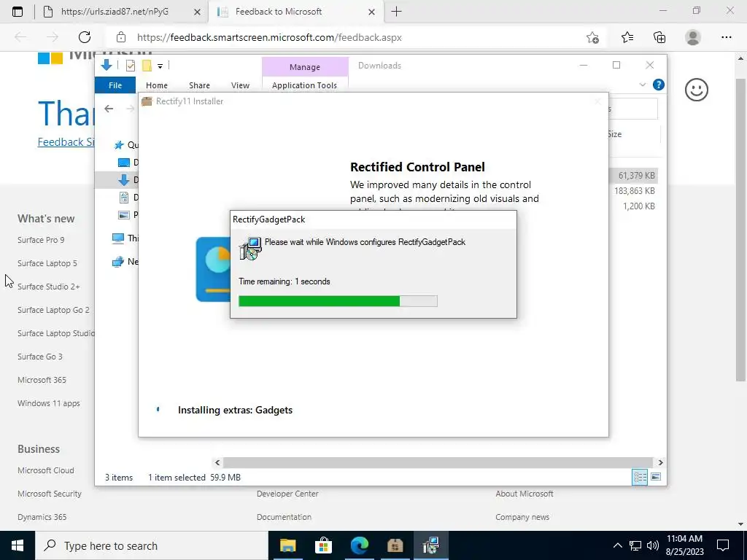Click the taskbar search box
Image resolution: width=747 pixels, height=560 pixels.
tap(152, 545)
